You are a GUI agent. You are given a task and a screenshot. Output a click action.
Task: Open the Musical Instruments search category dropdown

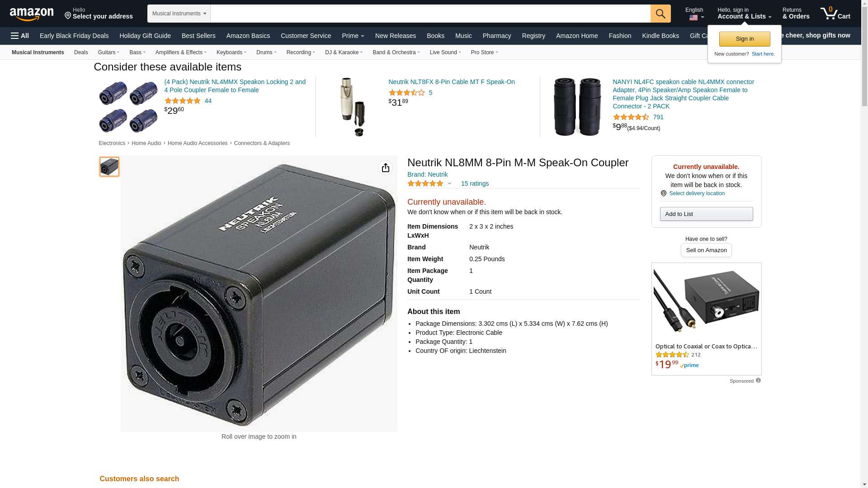click(179, 14)
